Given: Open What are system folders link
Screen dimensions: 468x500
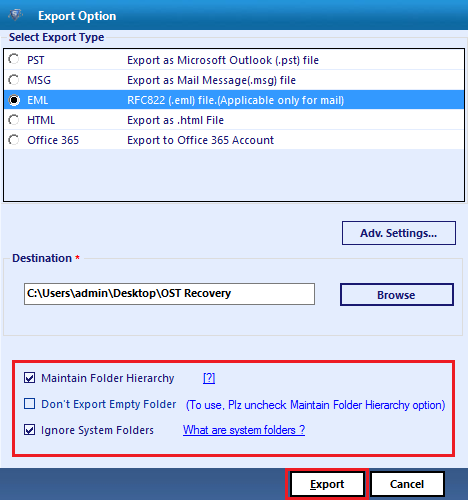Looking at the screenshot, I should tap(244, 430).
